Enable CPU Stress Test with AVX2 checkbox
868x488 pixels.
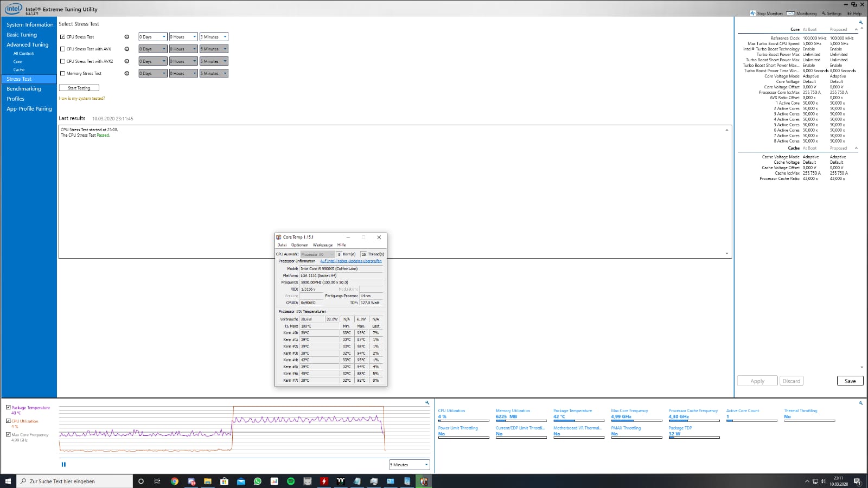[63, 61]
